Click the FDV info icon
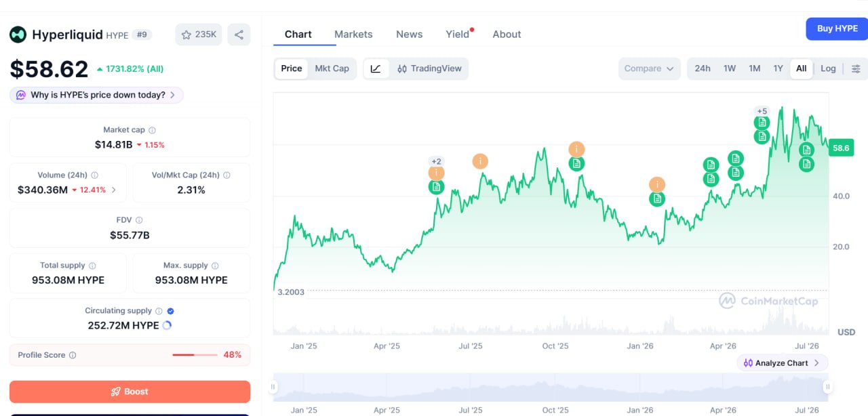This screenshot has width=868, height=416. (x=139, y=220)
